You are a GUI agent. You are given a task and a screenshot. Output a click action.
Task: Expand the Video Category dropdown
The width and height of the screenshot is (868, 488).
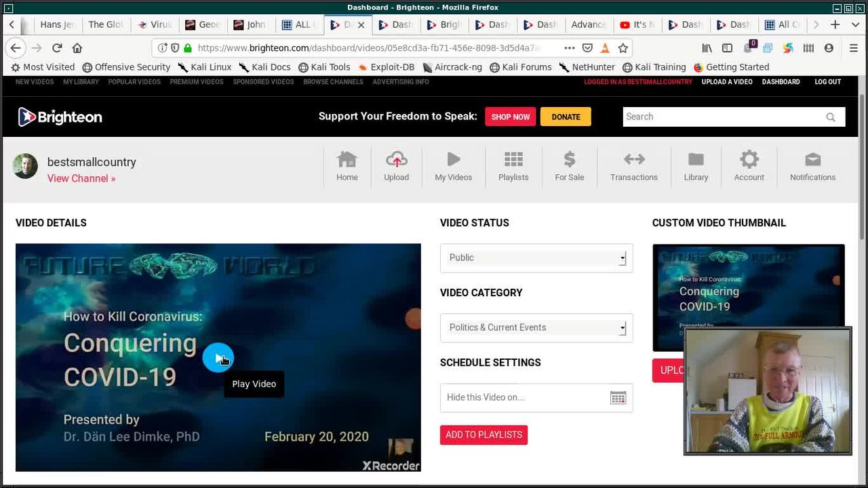536,328
